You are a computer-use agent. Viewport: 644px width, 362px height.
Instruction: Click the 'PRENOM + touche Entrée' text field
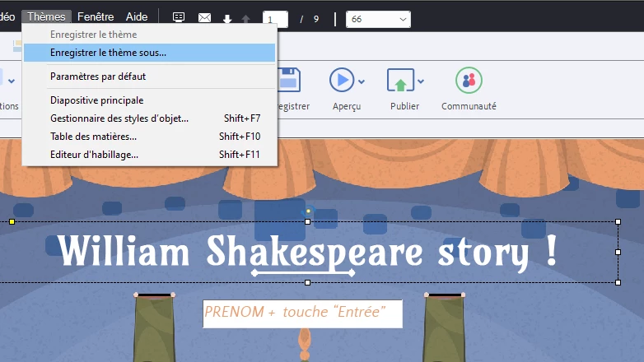click(x=303, y=314)
